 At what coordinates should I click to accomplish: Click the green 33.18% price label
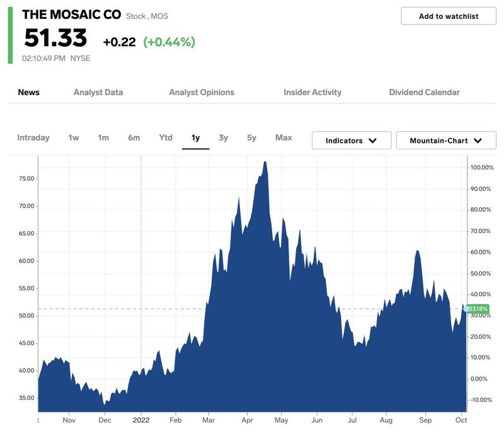pyautogui.click(x=478, y=309)
